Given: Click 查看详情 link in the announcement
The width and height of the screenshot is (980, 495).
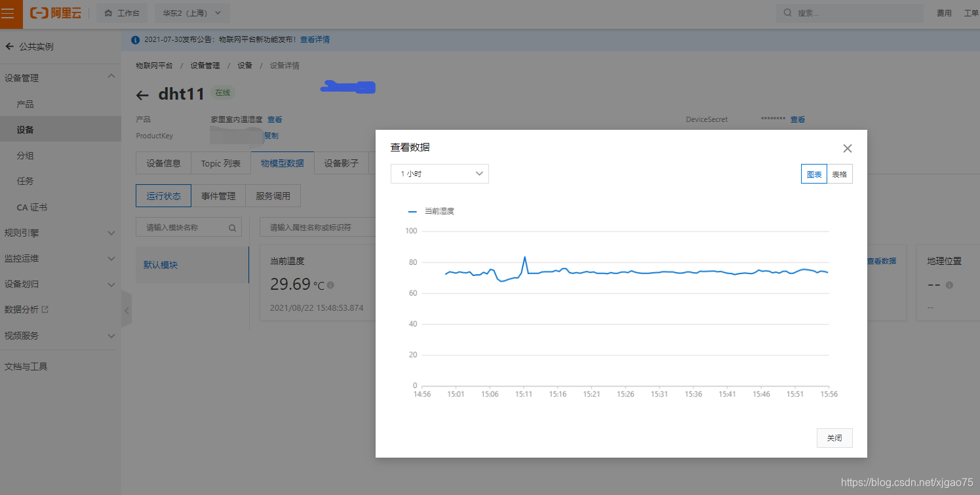Looking at the screenshot, I should [x=315, y=39].
